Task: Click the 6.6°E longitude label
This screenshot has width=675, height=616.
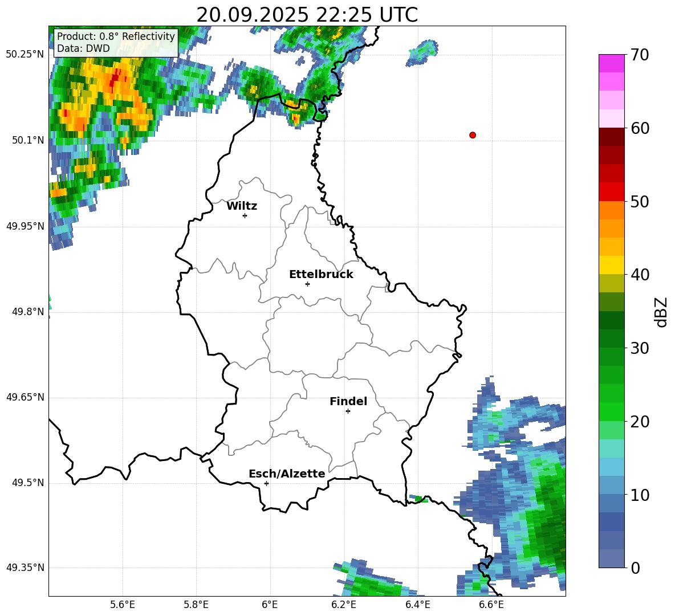Action: [x=491, y=605]
